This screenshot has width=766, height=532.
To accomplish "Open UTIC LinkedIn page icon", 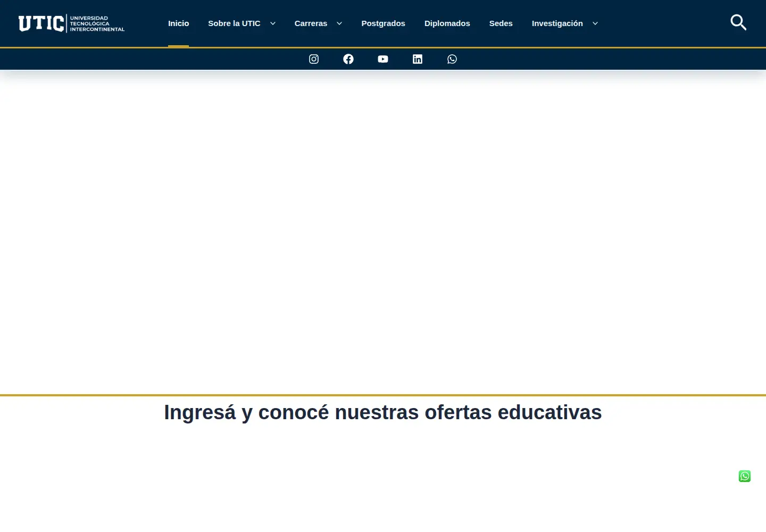I will pos(418,59).
